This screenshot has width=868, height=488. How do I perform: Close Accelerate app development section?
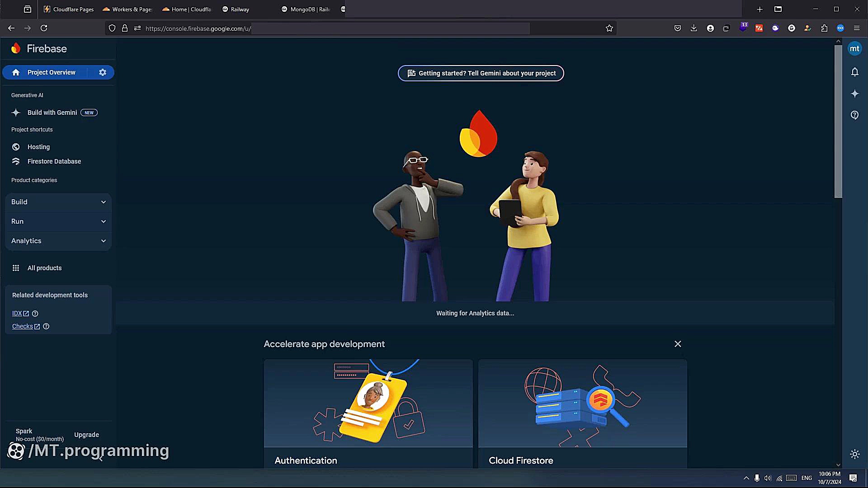click(678, 344)
